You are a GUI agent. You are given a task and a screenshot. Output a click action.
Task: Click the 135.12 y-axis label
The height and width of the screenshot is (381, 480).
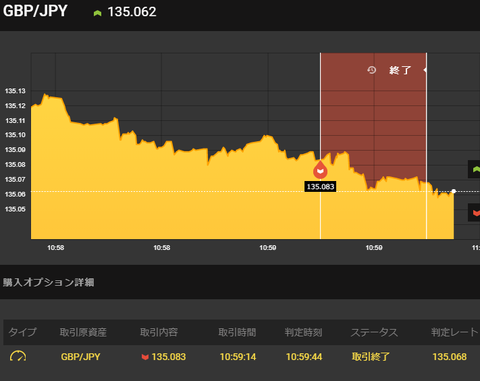[15, 106]
